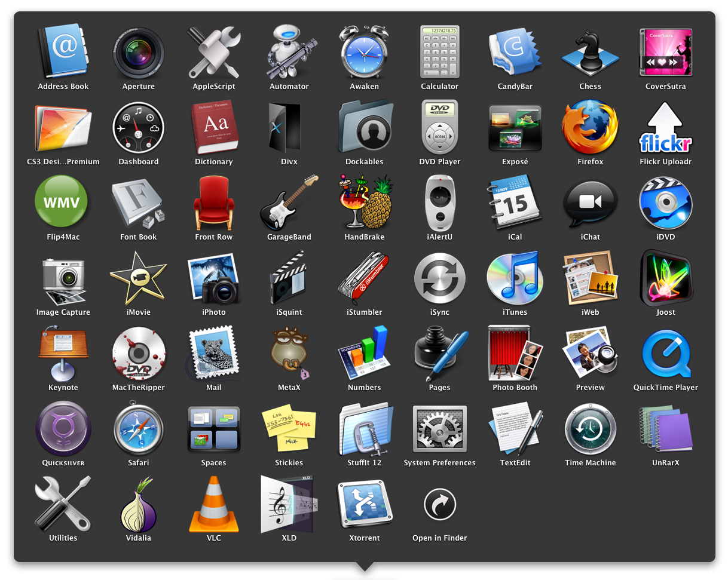This screenshot has height=580, width=728.
Task: Launch iTunes
Action: tap(515, 278)
